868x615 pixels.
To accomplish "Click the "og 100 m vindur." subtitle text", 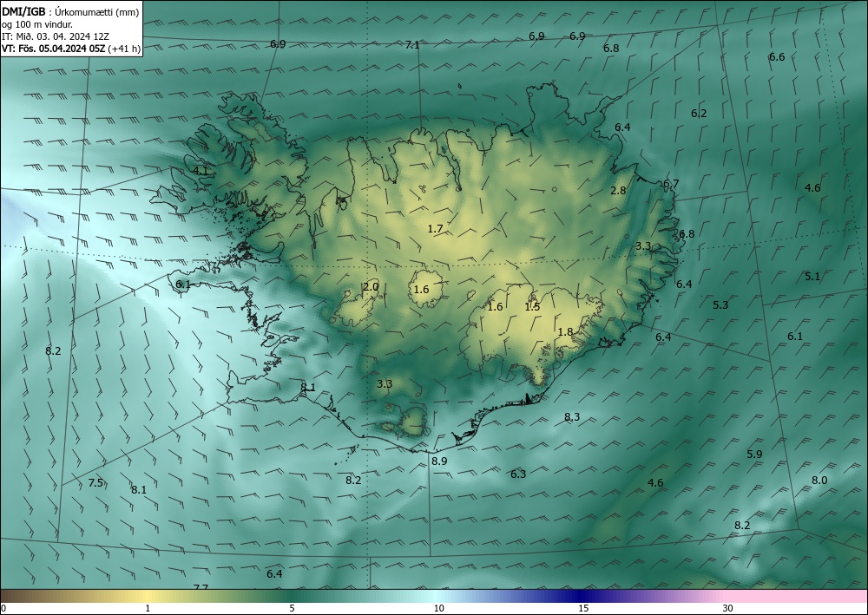I will tap(37, 23).
